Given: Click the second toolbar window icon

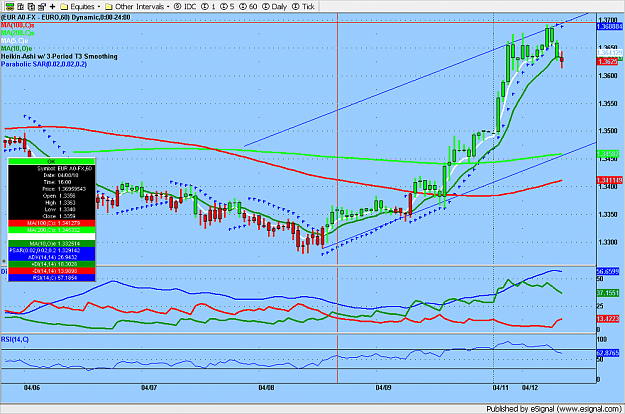Looking at the screenshot, I should coord(21,6).
